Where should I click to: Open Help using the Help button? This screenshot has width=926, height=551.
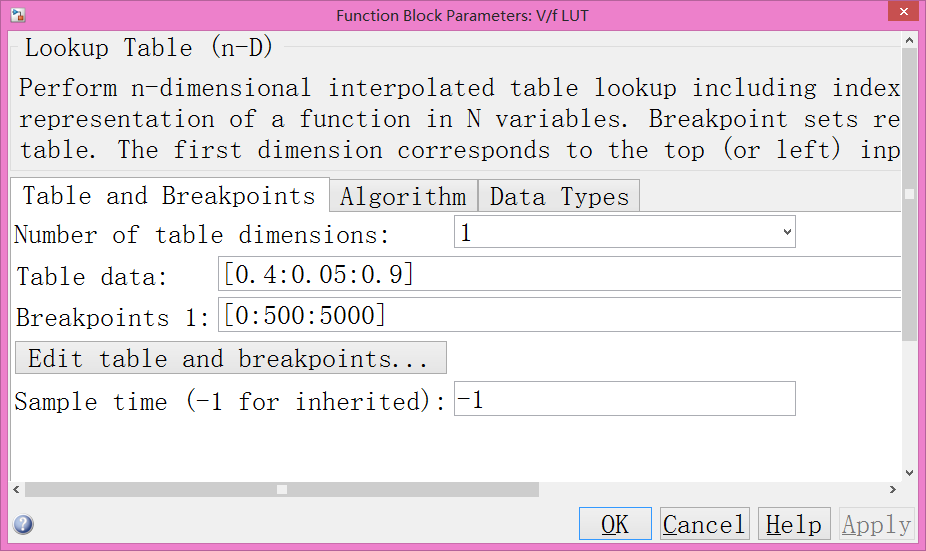pyautogui.click(x=795, y=524)
